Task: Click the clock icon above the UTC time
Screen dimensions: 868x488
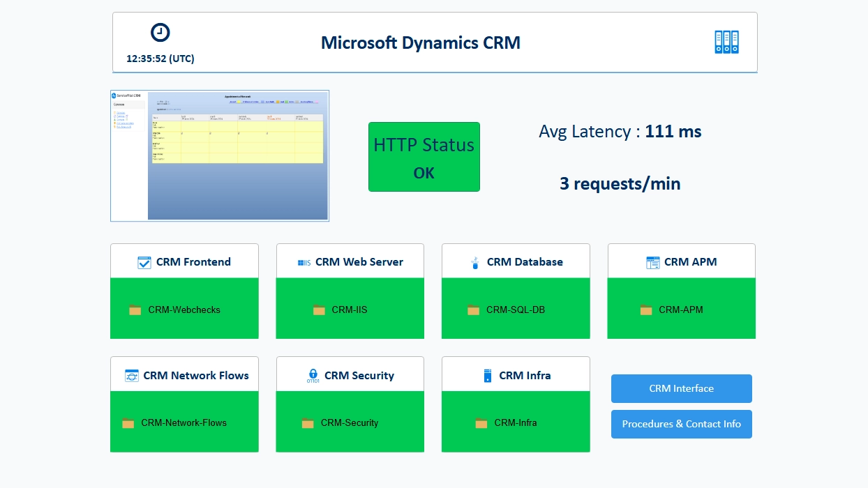Action: coord(160,32)
